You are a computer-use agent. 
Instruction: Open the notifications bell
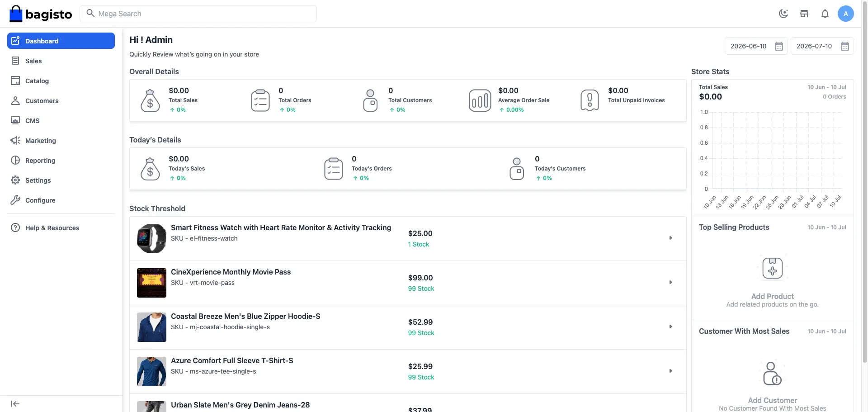[x=825, y=14]
